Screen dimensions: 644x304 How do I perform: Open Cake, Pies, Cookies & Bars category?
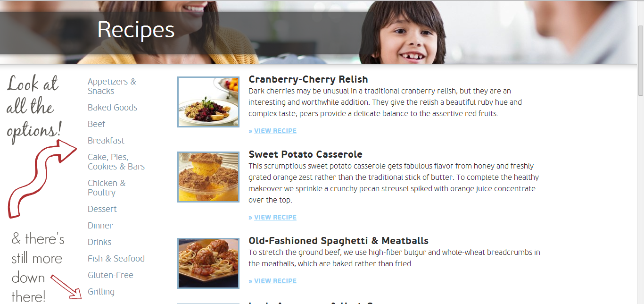click(116, 162)
